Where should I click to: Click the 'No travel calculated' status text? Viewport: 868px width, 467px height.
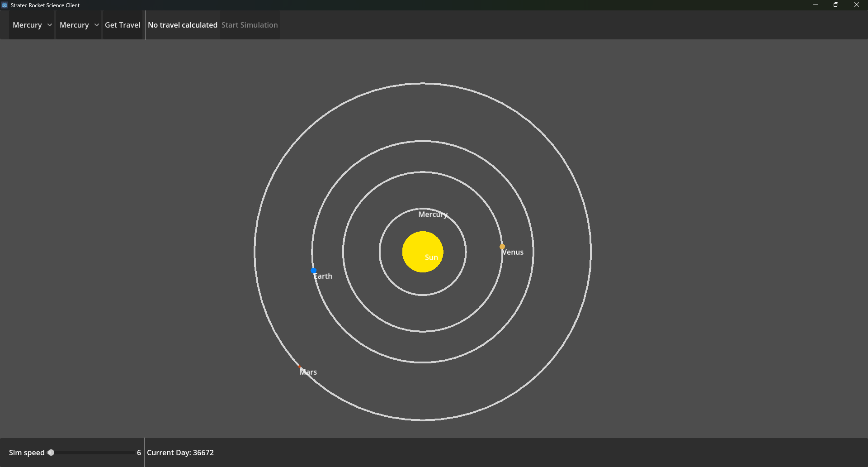[183, 25]
